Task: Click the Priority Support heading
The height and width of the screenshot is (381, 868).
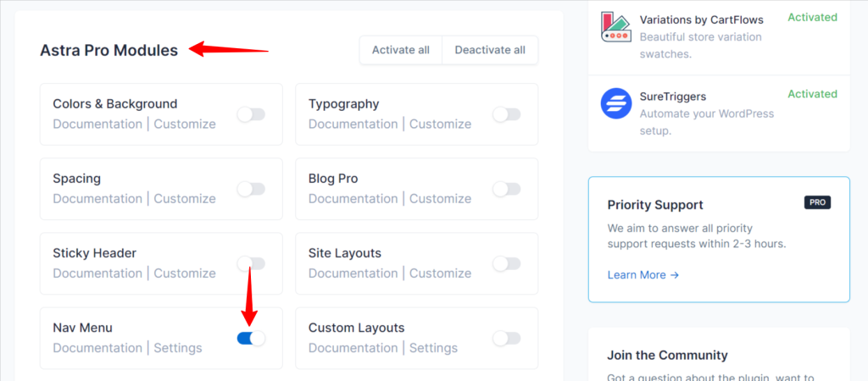Action: (655, 205)
